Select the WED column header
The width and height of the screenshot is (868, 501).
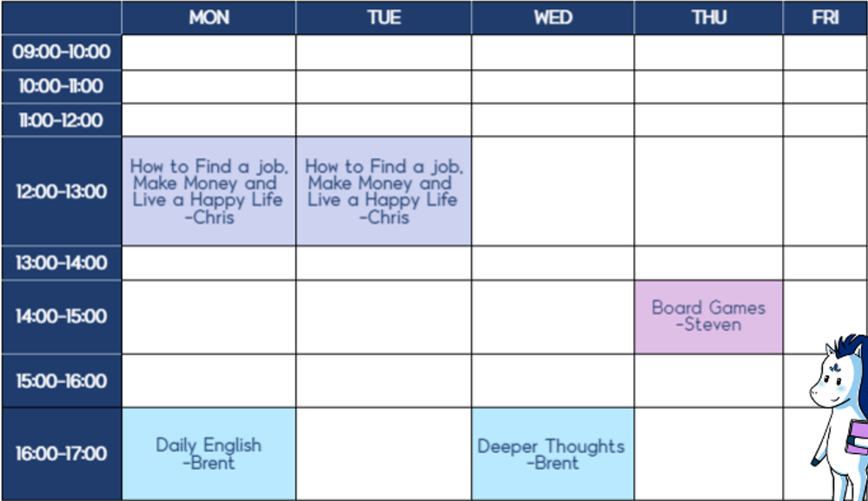553,17
